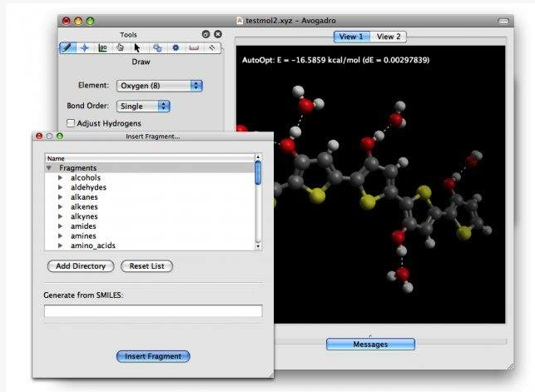The height and width of the screenshot is (392, 535).
Task: Click the fragment list scroll up arrow
Action: [258, 157]
